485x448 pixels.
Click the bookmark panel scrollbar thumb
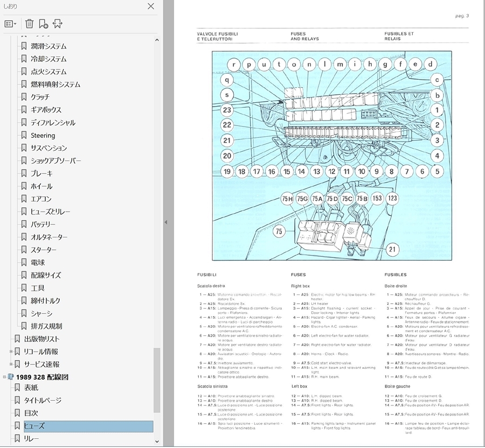[x=157, y=380]
